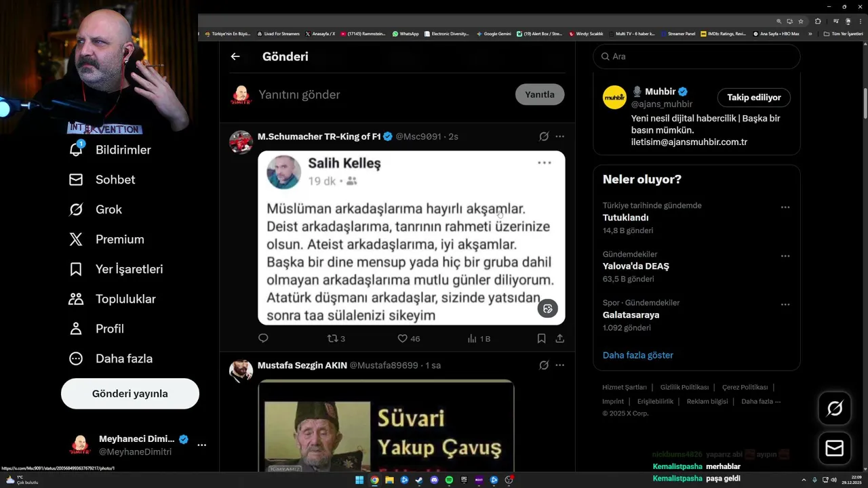Open Spotify from the taskbar
868x488 pixels.
click(x=450, y=480)
